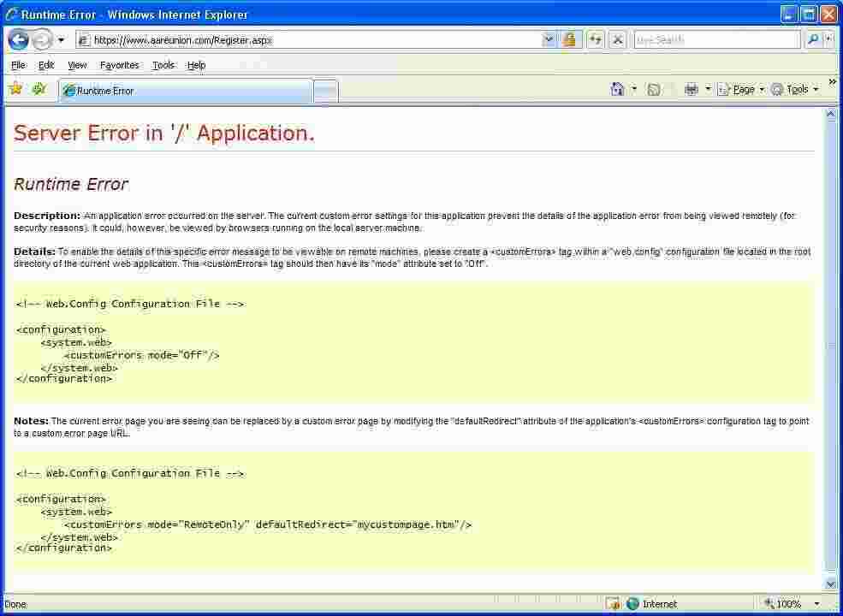
Task: Click the Refresh page icon
Action: (x=595, y=39)
